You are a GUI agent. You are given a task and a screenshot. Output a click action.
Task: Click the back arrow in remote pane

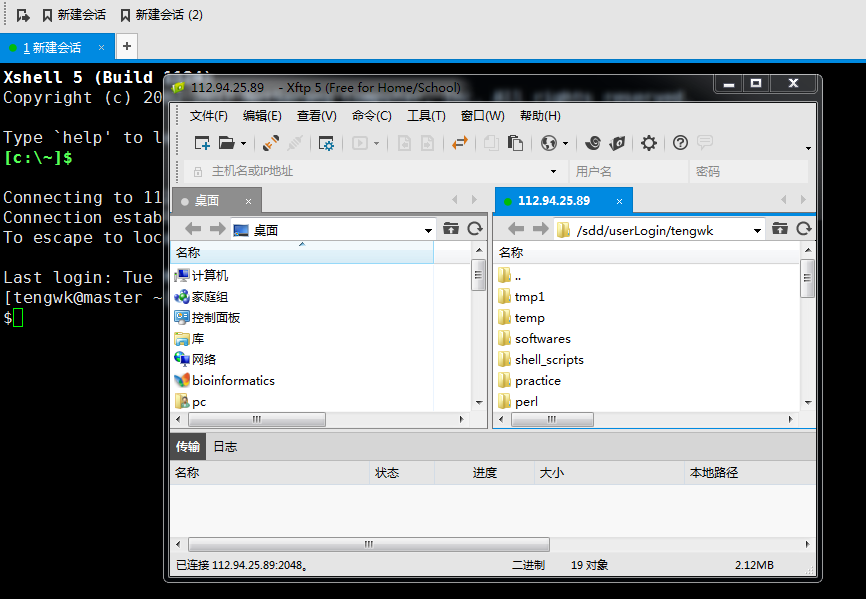tap(515, 229)
